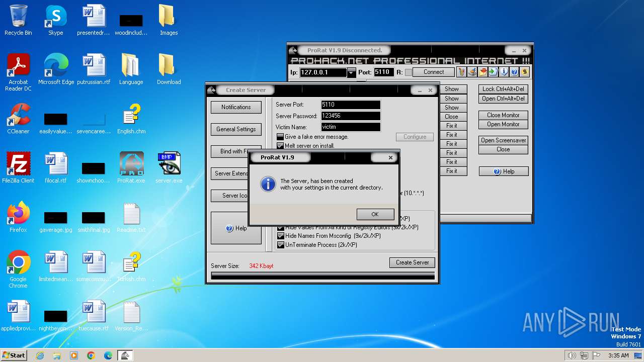
Task: Click Help button in ProRat main window
Action: (x=503, y=171)
